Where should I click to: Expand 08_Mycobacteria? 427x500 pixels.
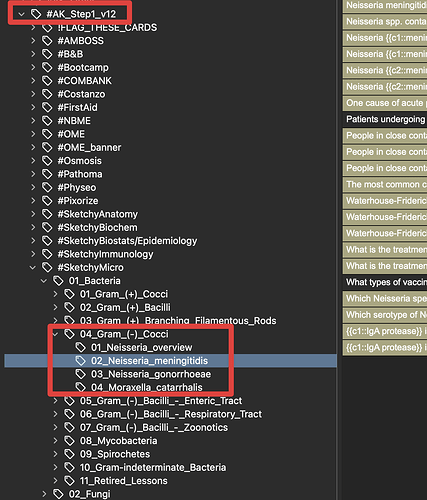[55, 441]
